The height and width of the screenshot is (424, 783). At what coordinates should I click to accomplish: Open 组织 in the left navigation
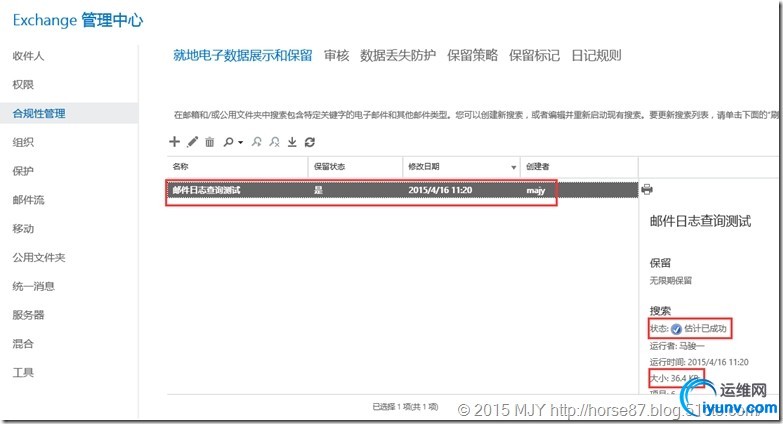click(x=23, y=142)
